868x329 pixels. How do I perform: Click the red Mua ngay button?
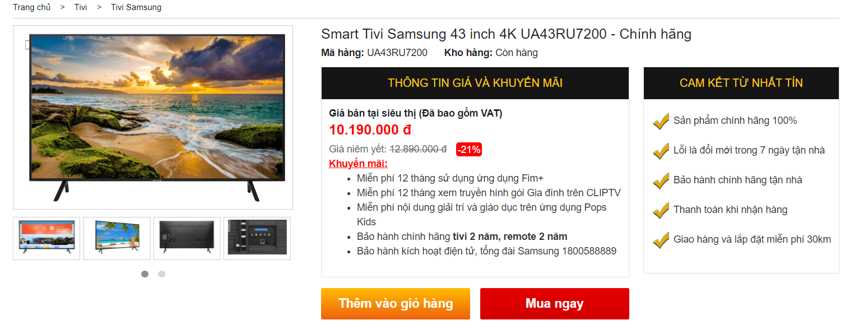pyautogui.click(x=555, y=304)
